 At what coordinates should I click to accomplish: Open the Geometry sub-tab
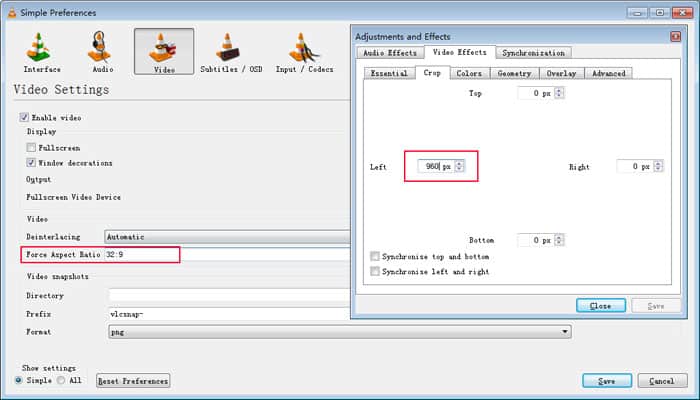click(514, 73)
